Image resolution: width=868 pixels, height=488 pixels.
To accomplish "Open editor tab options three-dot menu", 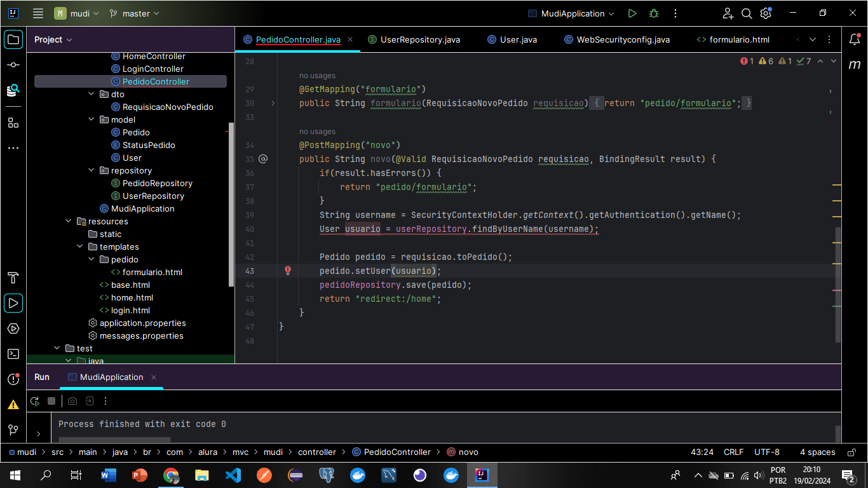I will (831, 39).
